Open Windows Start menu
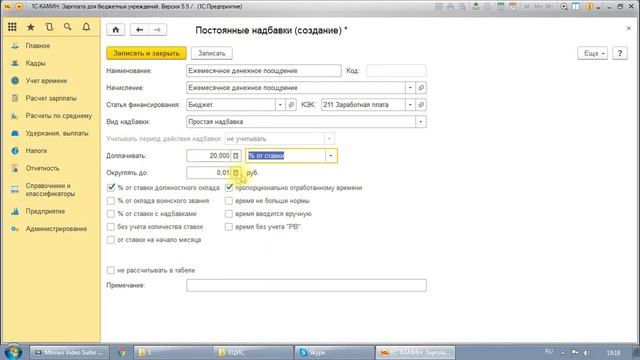 click(13, 352)
